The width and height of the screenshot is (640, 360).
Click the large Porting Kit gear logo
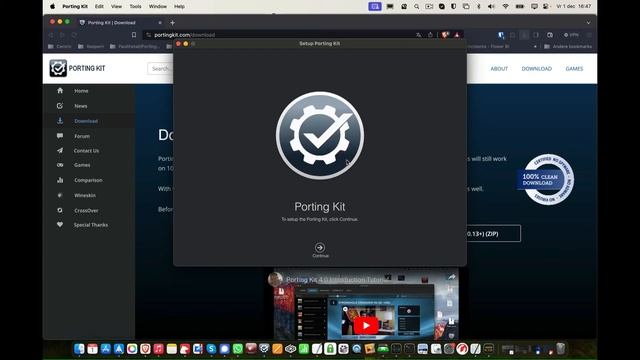[320, 136]
